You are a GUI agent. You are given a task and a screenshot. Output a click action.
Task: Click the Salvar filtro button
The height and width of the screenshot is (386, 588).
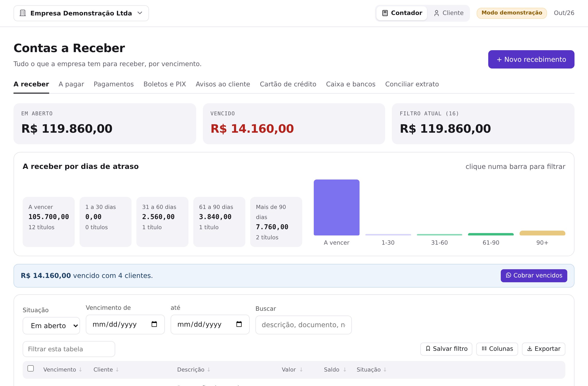(x=446, y=349)
